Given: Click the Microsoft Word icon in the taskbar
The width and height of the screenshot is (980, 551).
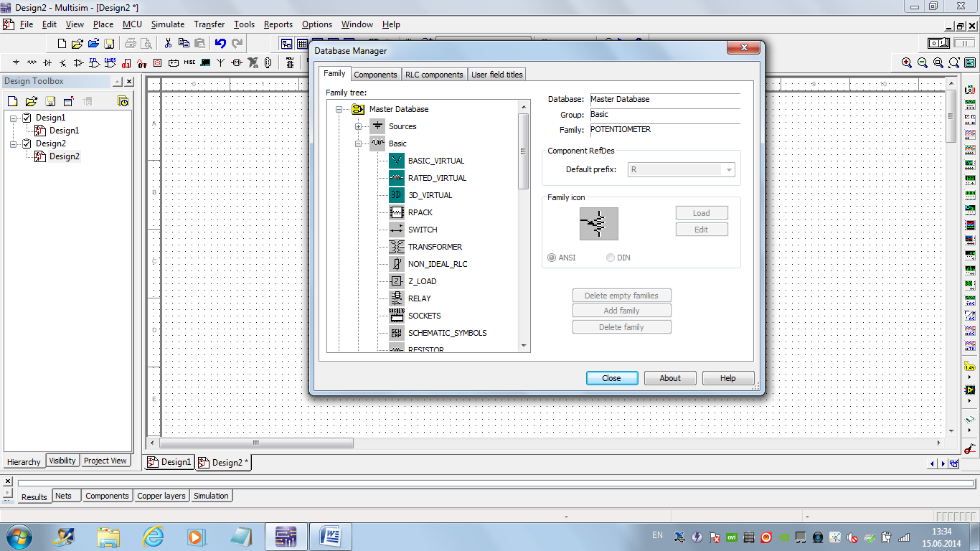Looking at the screenshot, I should pyautogui.click(x=331, y=536).
